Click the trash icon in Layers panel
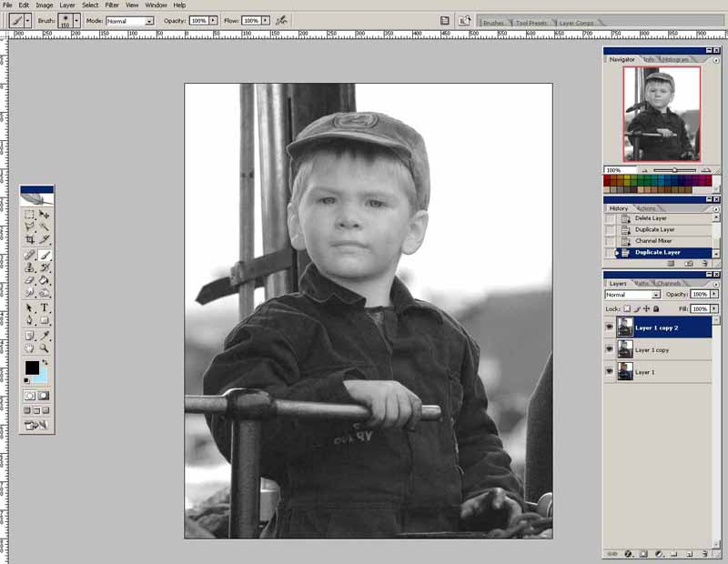The image size is (728, 564). (704, 553)
